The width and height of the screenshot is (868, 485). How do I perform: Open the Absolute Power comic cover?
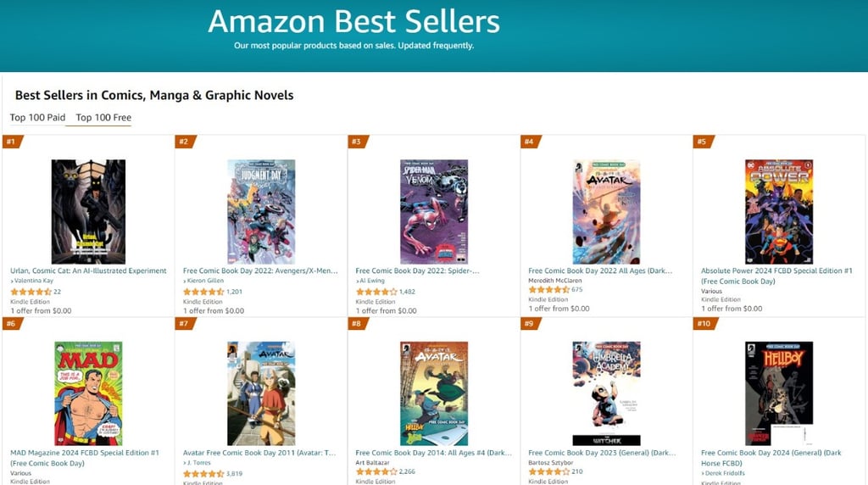pyautogui.click(x=779, y=211)
